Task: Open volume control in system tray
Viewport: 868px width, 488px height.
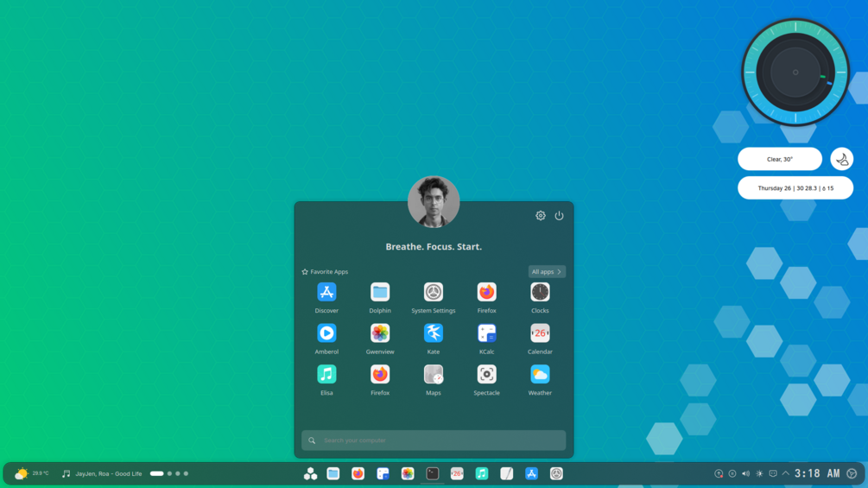Action: pyautogui.click(x=745, y=473)
